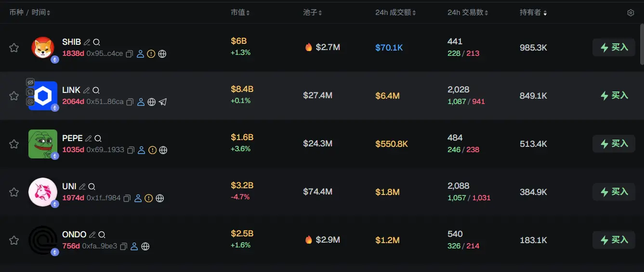
Task: Click the 24h 交易数 column header
Action: pos(467,13)
